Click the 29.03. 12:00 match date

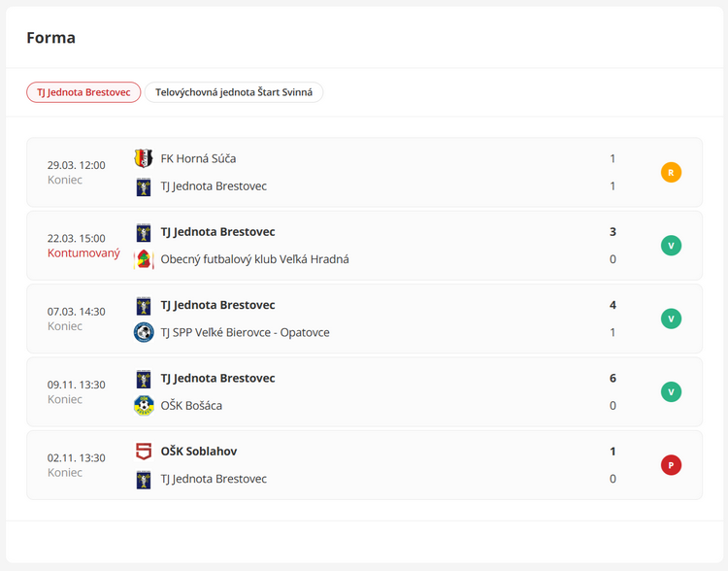pos(76,165)
